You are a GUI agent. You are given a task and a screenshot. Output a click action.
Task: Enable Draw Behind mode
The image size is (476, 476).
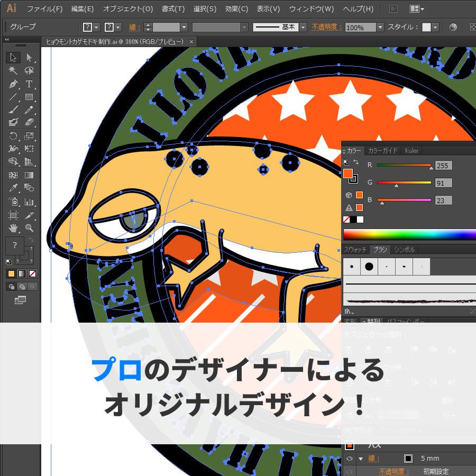tap(22, 287)
